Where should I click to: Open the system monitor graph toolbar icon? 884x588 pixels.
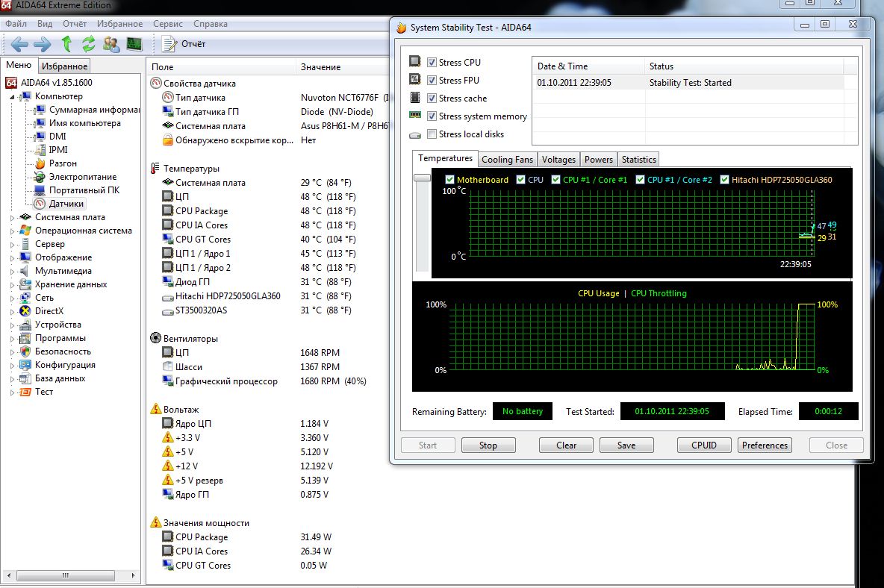pos(134,44)
